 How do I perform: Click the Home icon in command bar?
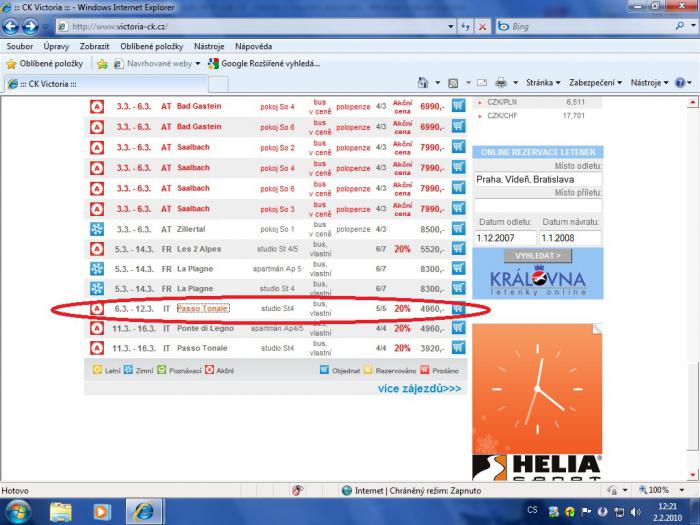click(x=423, y=83)
